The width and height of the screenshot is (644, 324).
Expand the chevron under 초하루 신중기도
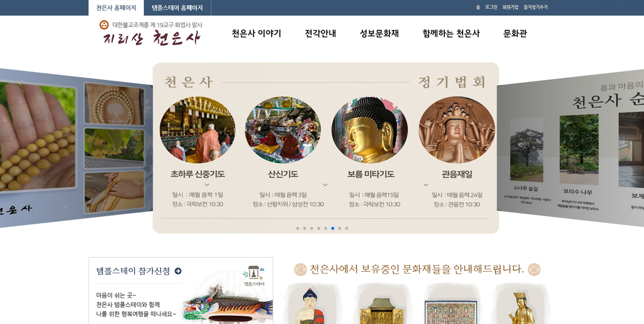point(207,185)
